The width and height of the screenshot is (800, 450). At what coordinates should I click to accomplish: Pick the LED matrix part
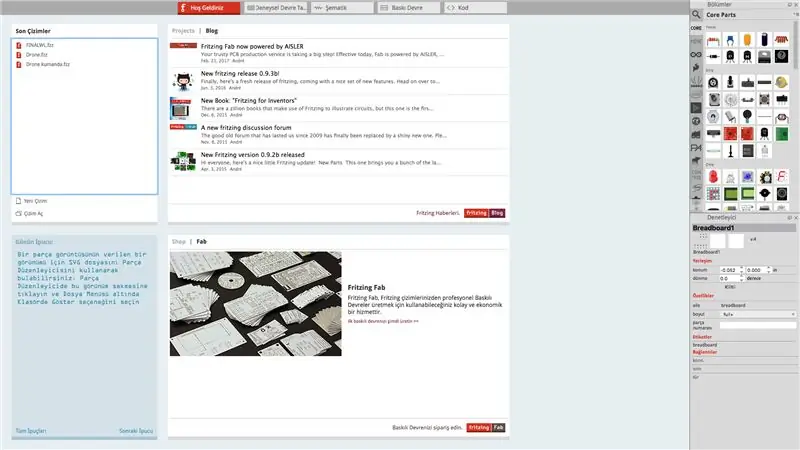[713, 194]
